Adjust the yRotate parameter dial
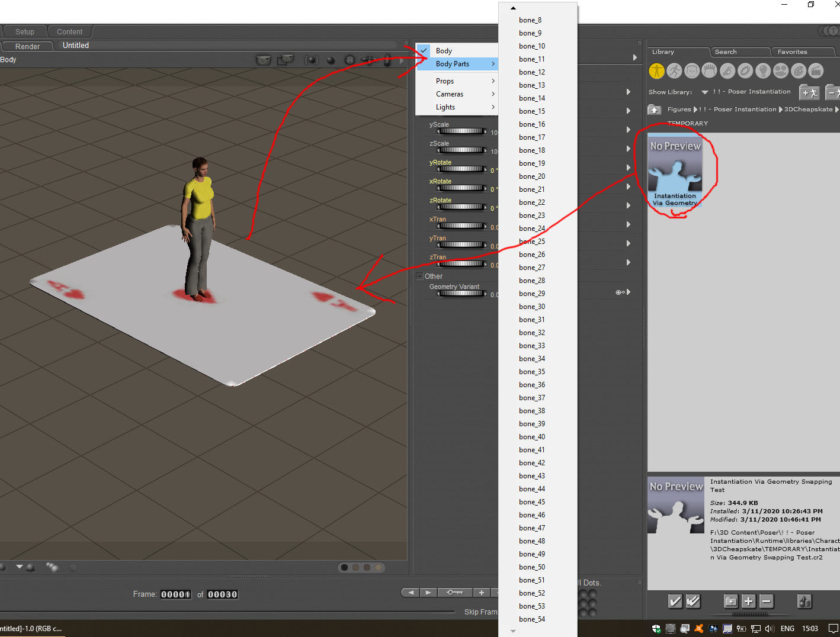 pos(461,169)
